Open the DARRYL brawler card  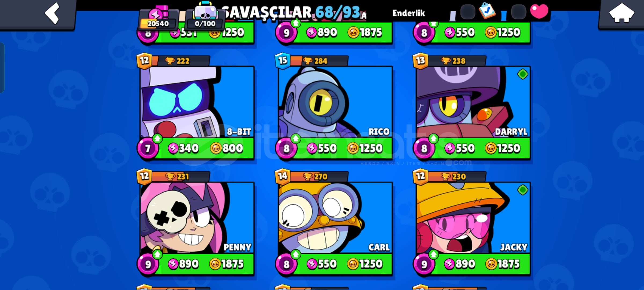pyautogui.click(x=473, y=102)
